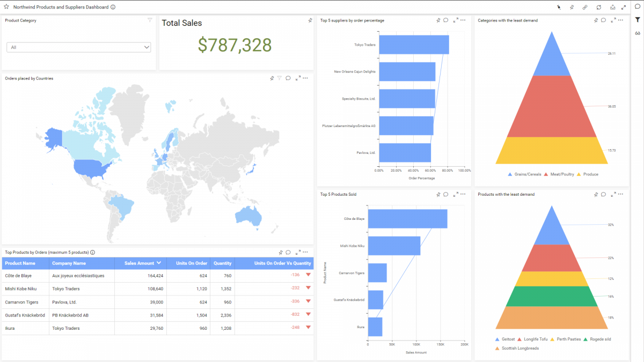Toggle the Geitost legend item under the pyramid chart
The height and width of the screenshot is (362, 644).
[x=504, y=339]
